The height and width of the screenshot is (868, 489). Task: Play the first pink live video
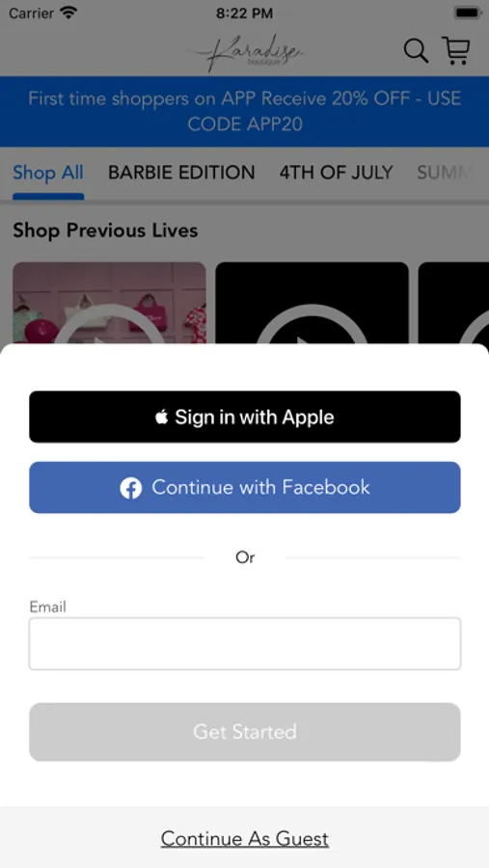coord(109,303)
